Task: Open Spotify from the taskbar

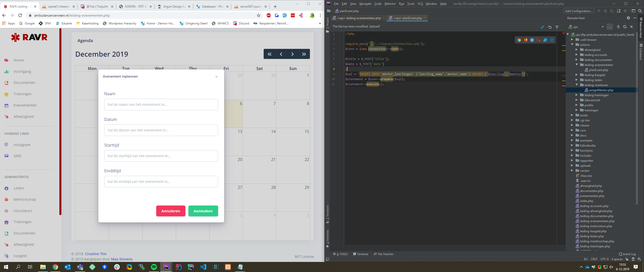Action: click(154, 267)
